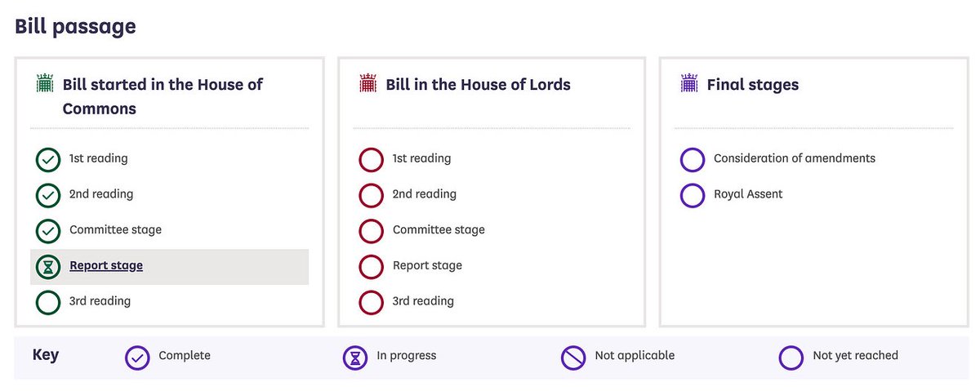Click the Not yet reached circle in Key
This screenshot has width=980, height=391.
point(791,357)
